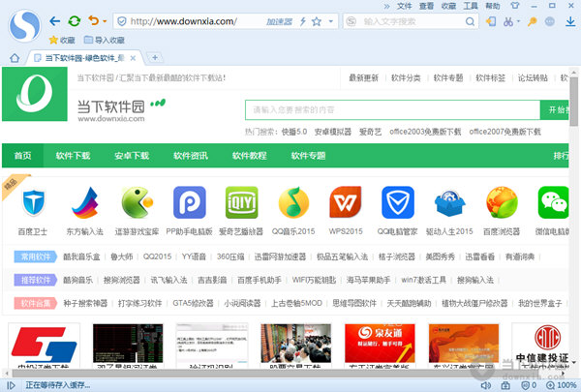Open the 软件教程 navigation item
This screenshot has height=392, width=581.
tap(250, 156)
